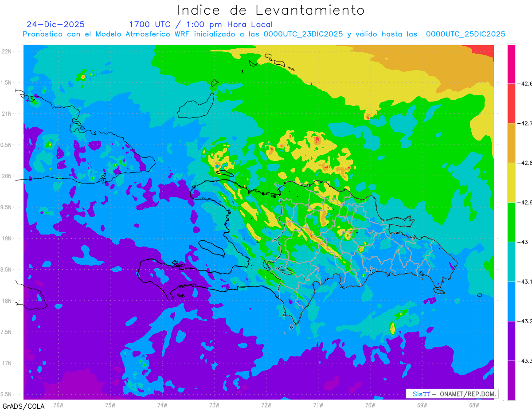This screenshot has height=411, width=532.
Task: Click the 'Pronostico con el Modelo Atmosferico WRF' line
Action: point(264,34)
